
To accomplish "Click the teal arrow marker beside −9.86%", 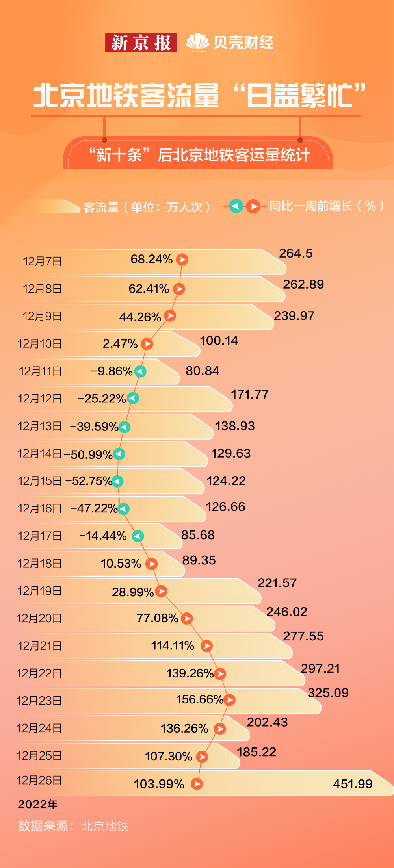I will pos(140,371).
